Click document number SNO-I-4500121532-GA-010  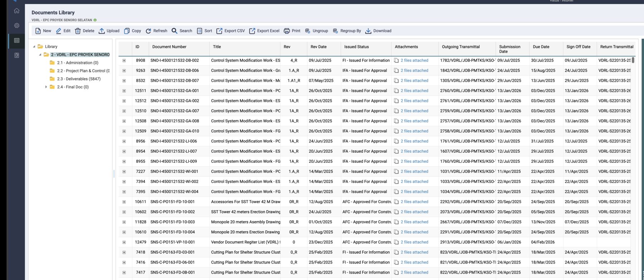click(175, 131)
